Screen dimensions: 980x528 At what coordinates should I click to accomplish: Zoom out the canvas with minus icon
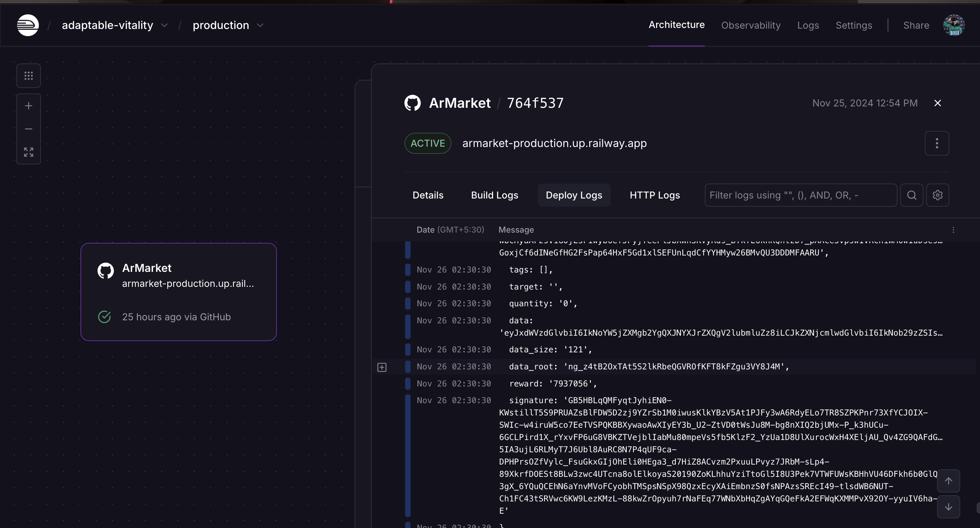[29, 129]
